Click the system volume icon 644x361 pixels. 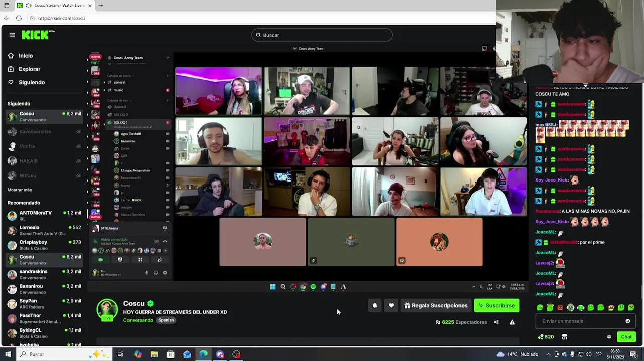589,354
